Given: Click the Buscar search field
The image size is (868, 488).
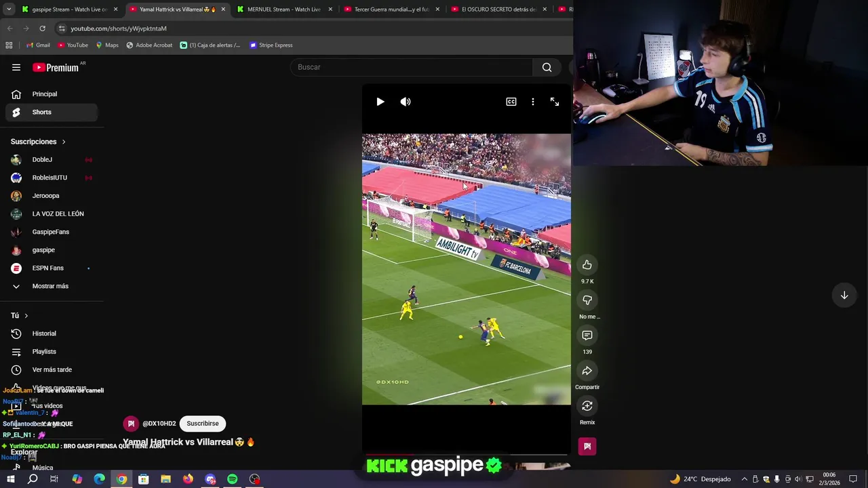Looking at the screenshot, I should click(412, 67).
